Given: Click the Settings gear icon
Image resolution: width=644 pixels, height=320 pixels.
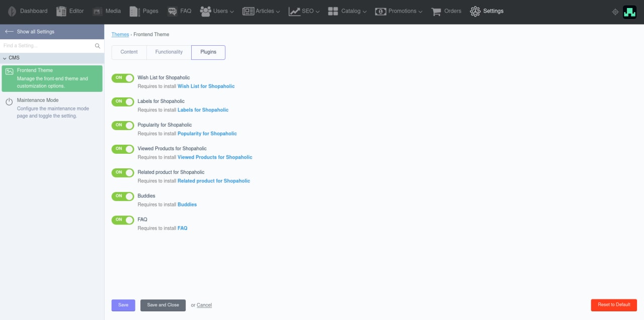Looking at the screenshot, I should tap(475, 11).
